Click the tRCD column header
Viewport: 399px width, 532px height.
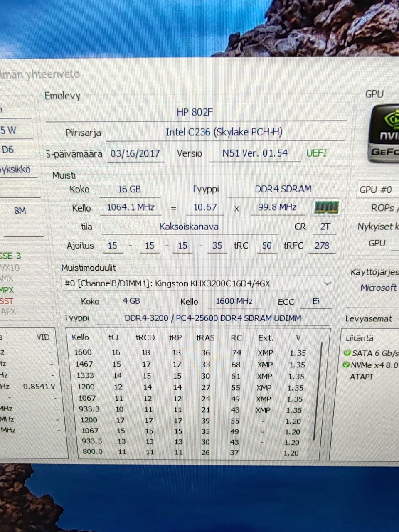(x=145, y=338)
